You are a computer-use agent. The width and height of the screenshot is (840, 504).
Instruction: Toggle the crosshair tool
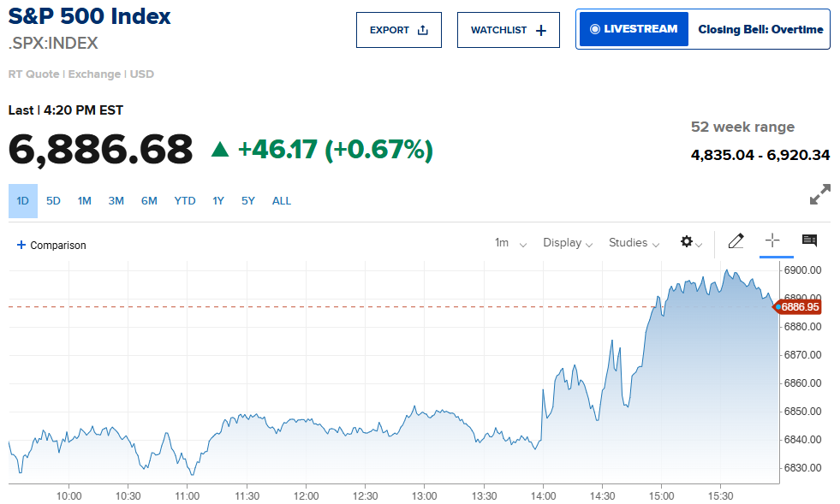click(772, 241)
